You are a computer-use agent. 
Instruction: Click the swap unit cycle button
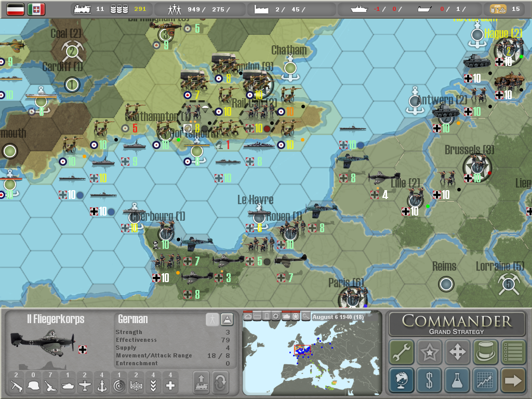(220, 382)
